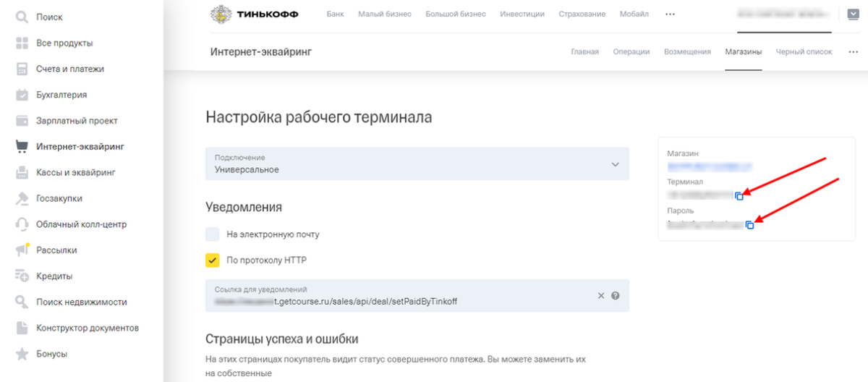The image size is (868, 382).
Task: Click the Страницы успеха и ошибки heading
Action: (x=282, y=339)
